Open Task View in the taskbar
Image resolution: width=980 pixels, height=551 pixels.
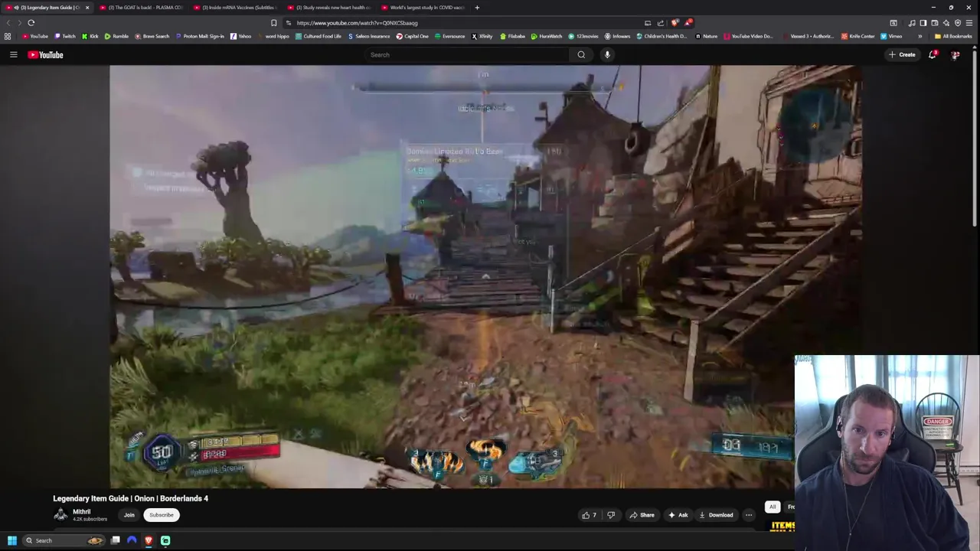click(x=116, y=540)
